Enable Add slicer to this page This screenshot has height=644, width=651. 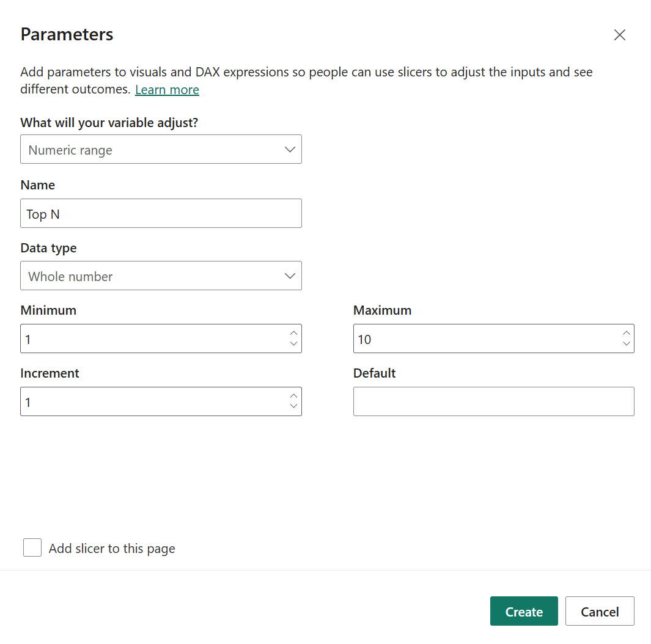32,547
